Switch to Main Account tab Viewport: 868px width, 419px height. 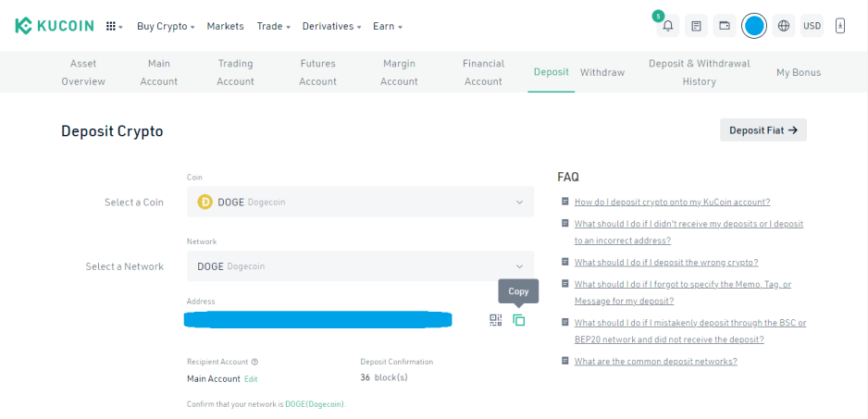click(159, 72)
